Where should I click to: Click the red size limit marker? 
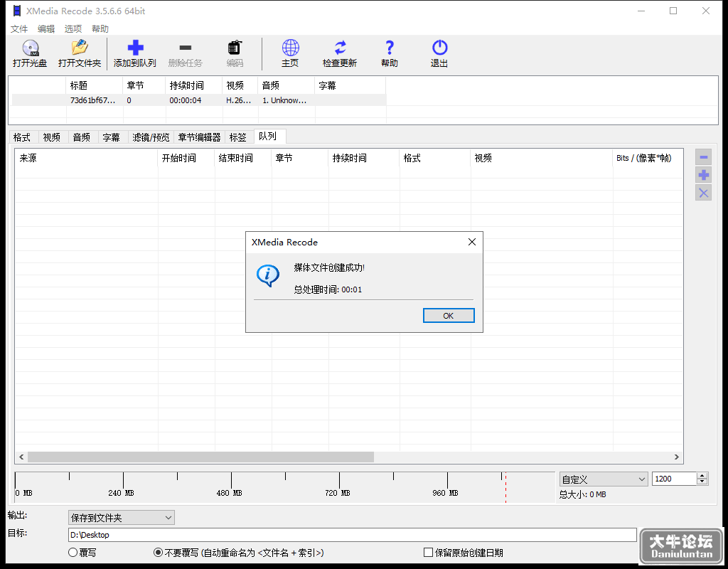click(x=505, y=488)
